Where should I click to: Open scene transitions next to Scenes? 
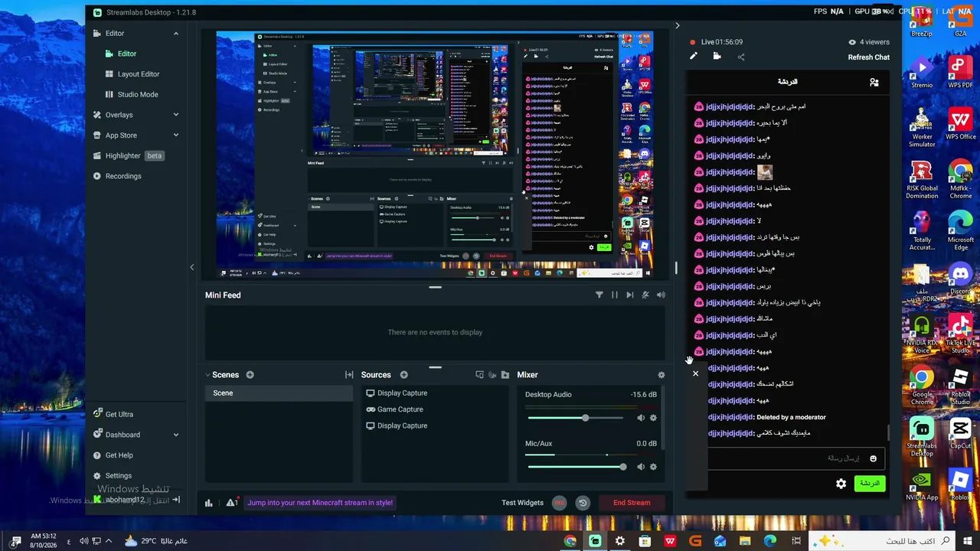tap(349, 375)
